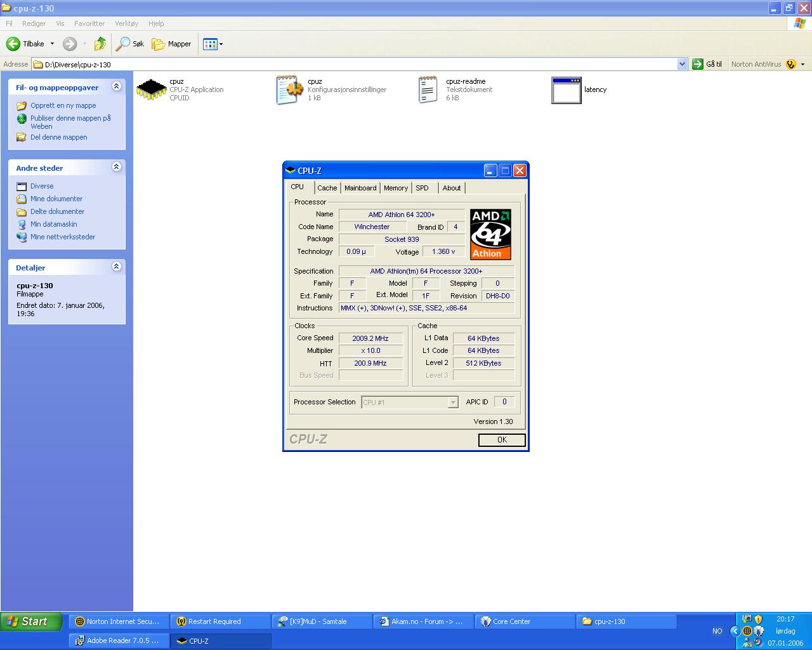The image size is (812, 650).
Task: Go up one folder level icon
Action: (100, 44)
